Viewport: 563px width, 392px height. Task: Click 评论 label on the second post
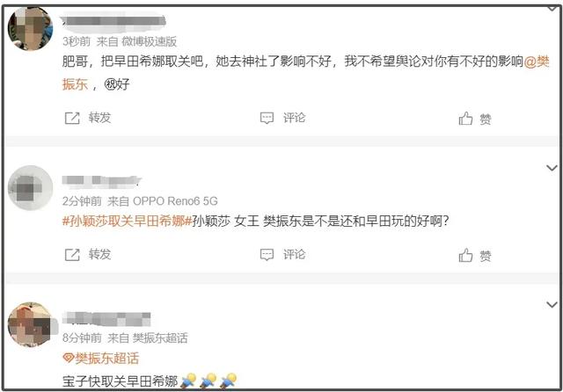point(294,255)
